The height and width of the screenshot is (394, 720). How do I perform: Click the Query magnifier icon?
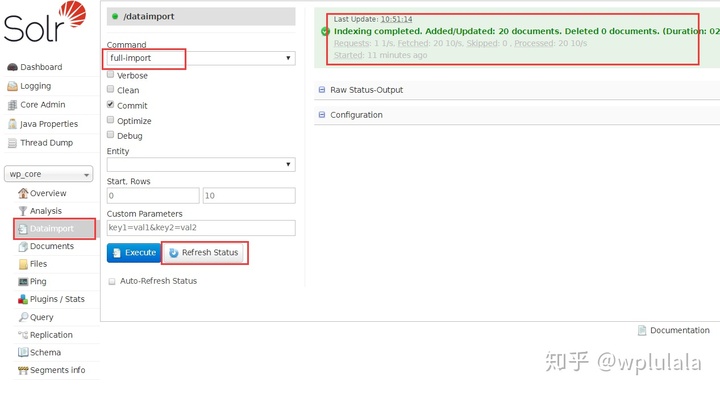[x=23, y=317]
